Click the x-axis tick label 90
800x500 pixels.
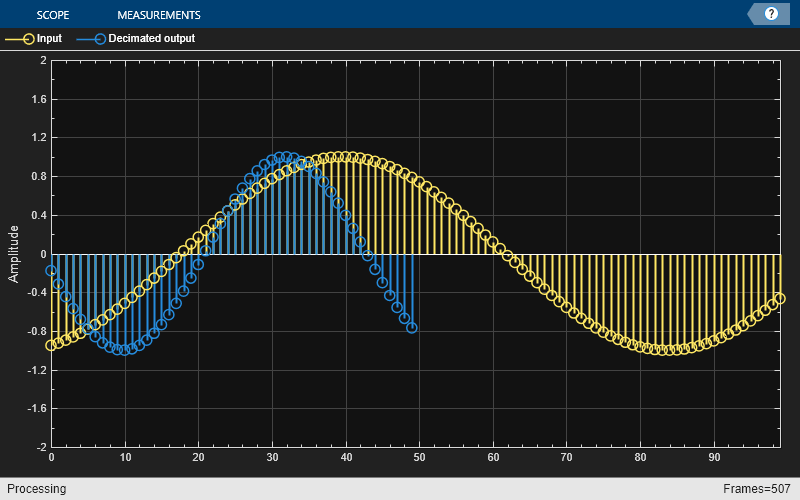click(x=714, y=458)
